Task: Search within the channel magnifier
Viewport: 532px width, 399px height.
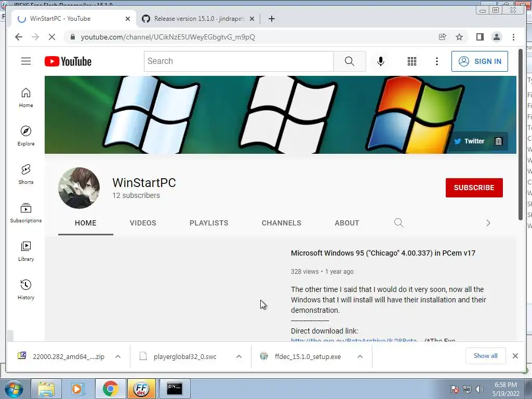Action: (x=398, y=222)
